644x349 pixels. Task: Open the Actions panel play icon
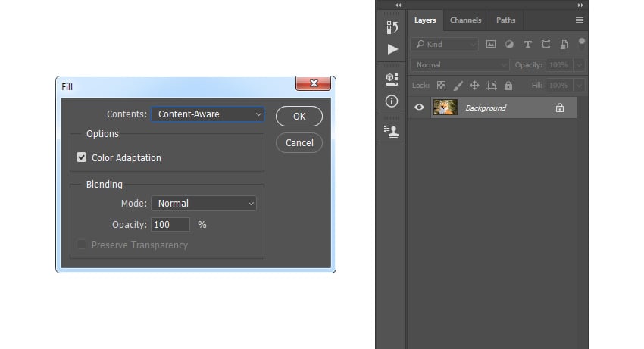[392, 49]
